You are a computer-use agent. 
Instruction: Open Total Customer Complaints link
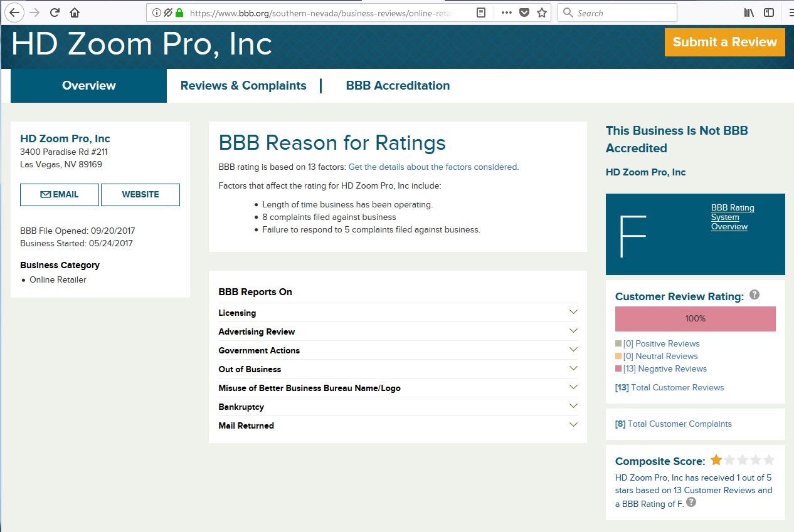[674, 424]
